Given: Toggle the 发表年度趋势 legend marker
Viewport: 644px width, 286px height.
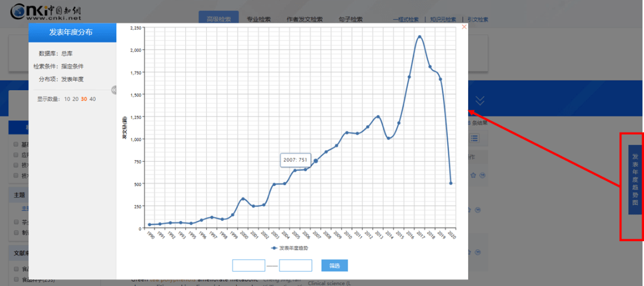Looking at the screenshot, I should pos(274,247).
